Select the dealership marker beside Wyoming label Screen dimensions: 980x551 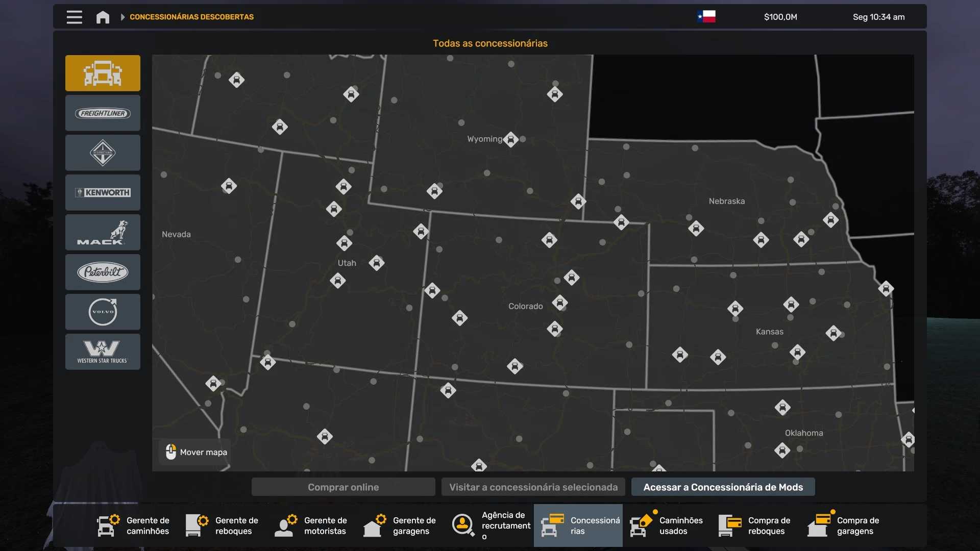tap(510, 139)
